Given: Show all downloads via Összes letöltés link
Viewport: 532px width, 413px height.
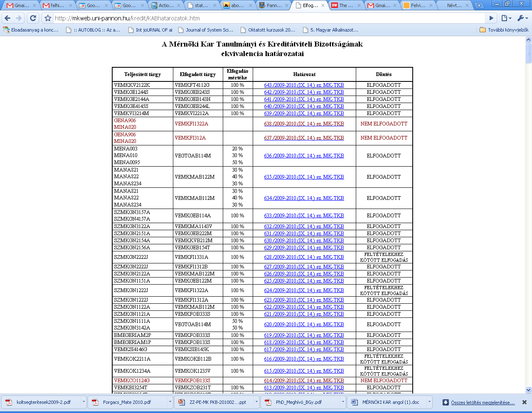Looking at the screenshot, I should point(483,403).
